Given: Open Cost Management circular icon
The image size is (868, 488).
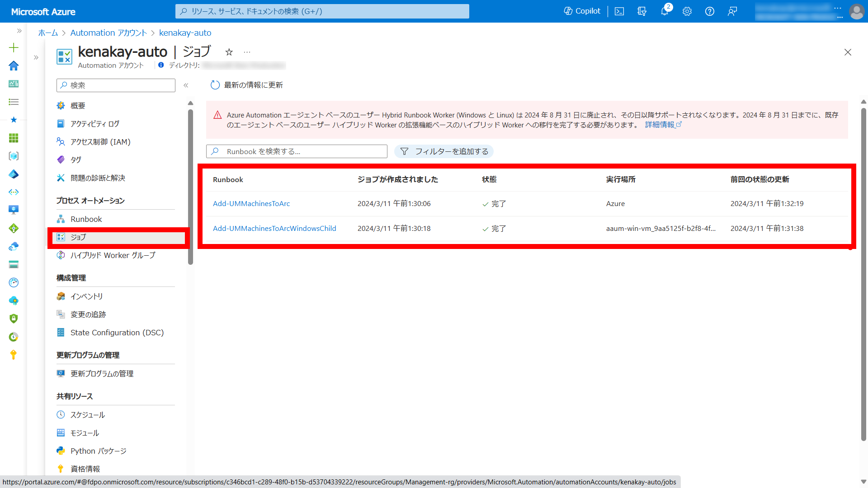Looking at the screenshot, I should (x=14, y=337).
